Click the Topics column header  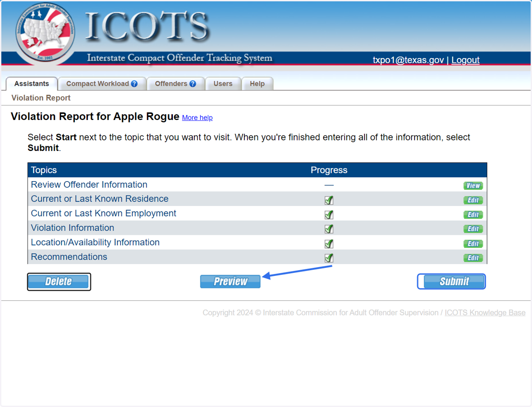(44, 171)
